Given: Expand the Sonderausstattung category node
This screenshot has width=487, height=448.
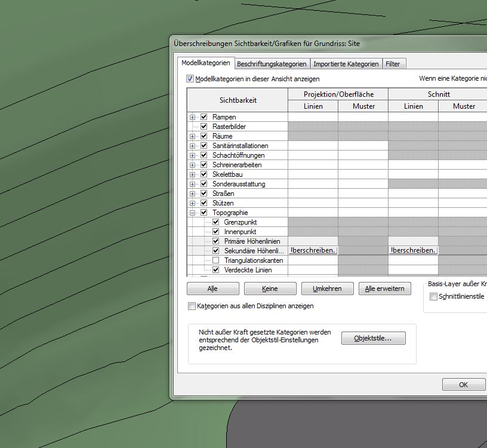Looking at the screenshot, I should pyautogui.click(x=193, y=184).
